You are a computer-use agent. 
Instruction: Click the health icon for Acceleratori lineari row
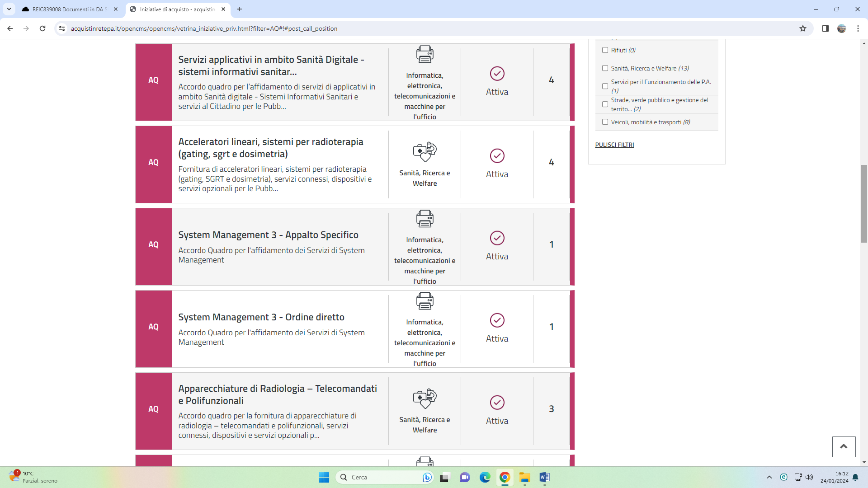[425, 152]
